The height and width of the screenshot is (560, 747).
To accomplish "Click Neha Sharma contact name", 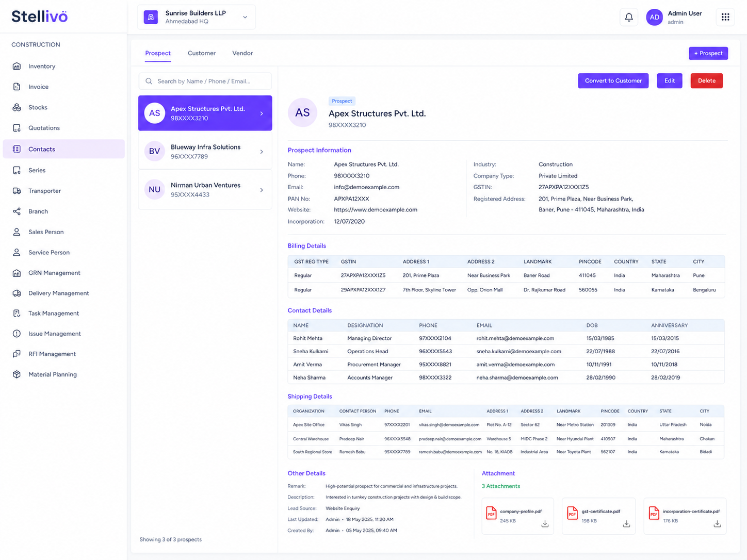I will click(x=309, y=377).
